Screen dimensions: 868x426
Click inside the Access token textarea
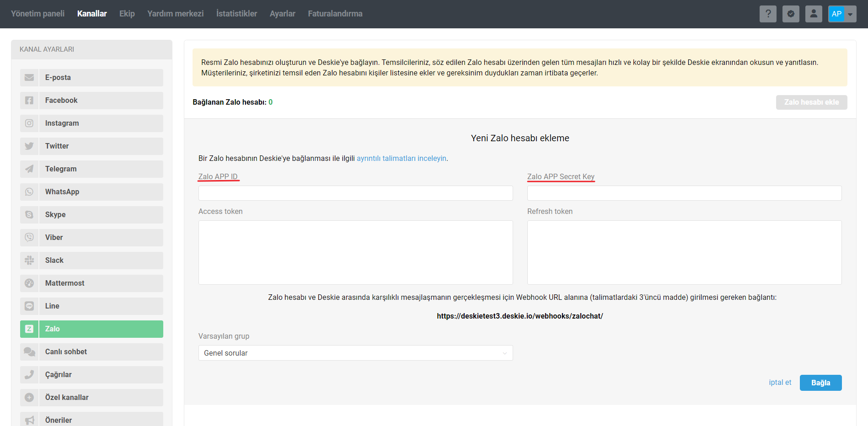355,253
